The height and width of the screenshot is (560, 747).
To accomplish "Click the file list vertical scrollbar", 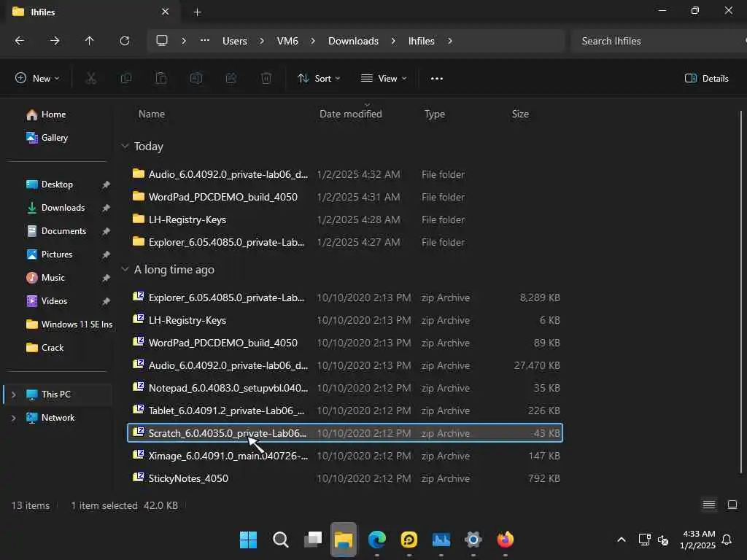I will pyautogui.click(x=741, y=292).
